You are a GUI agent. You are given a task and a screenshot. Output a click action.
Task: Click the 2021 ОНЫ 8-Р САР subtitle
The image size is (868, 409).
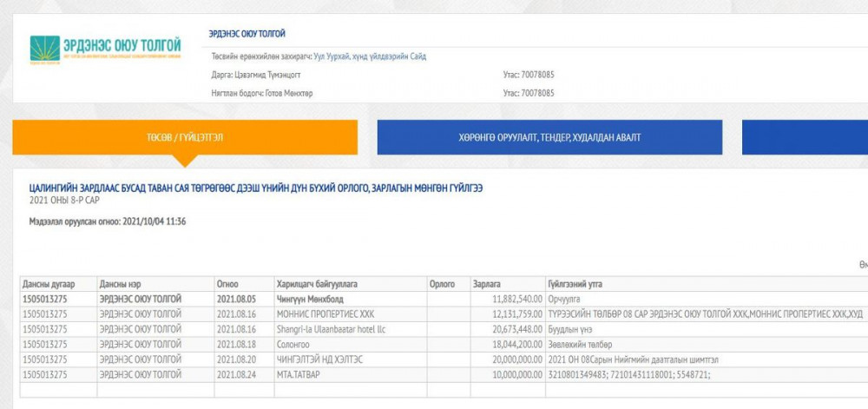coord(64,201)
